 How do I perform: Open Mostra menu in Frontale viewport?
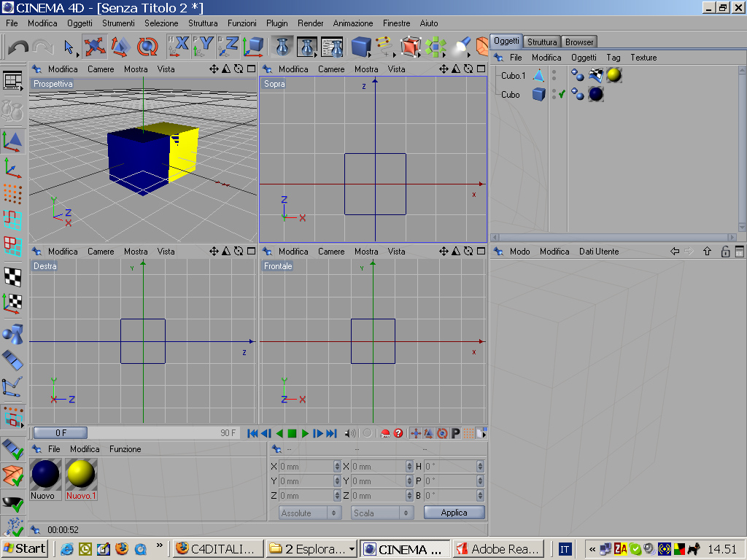pyautogui.click(x=366, y=252)
